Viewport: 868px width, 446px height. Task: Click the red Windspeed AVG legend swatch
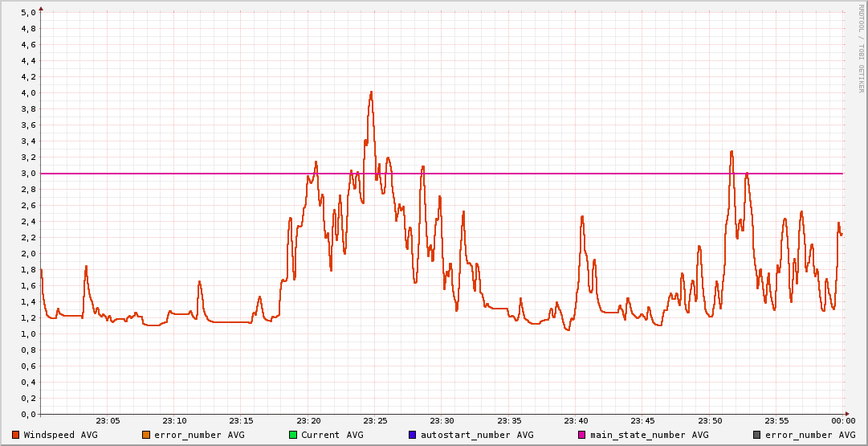16,435
